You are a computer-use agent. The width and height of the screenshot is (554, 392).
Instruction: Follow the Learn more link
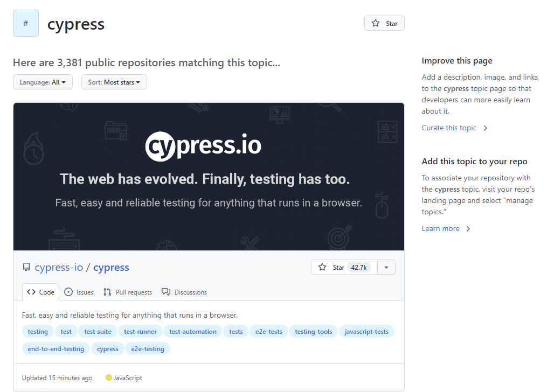[446, 228]
